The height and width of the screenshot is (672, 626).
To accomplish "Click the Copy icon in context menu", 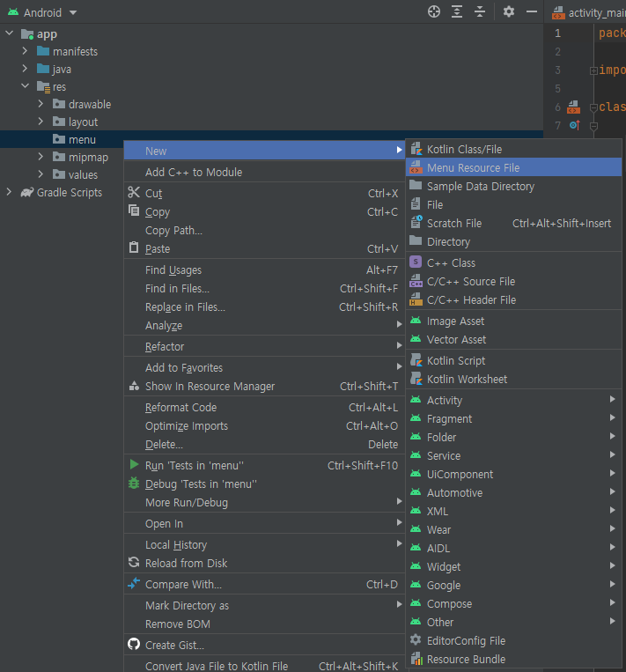I will [134, 210].
